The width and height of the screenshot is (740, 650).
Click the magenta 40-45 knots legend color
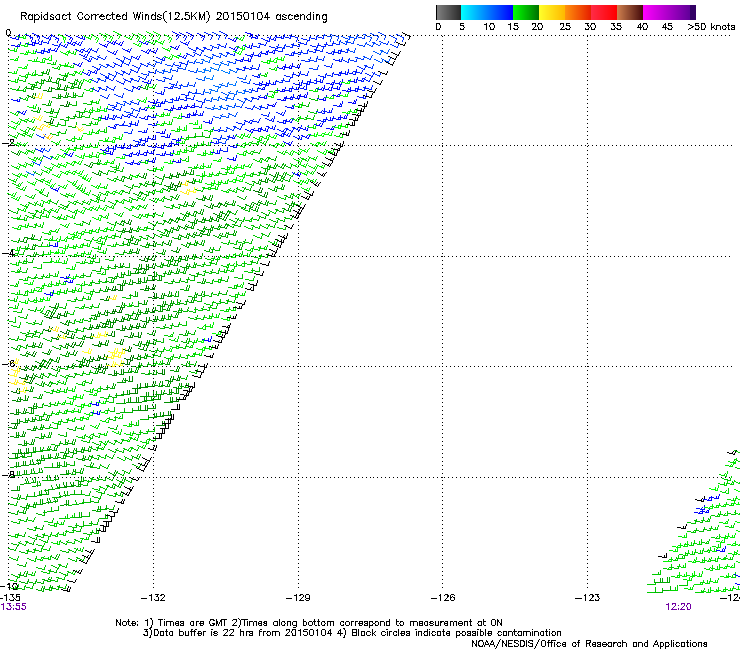coord(656,12)
